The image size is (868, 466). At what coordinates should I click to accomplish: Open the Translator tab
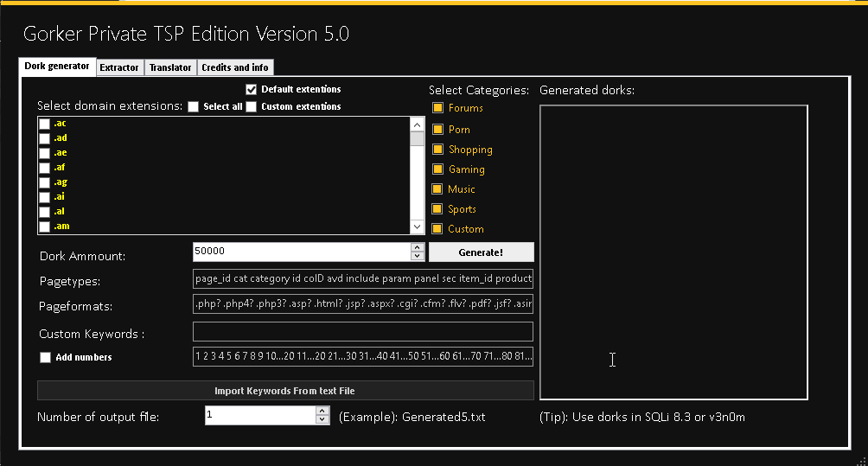pos(170,67)
